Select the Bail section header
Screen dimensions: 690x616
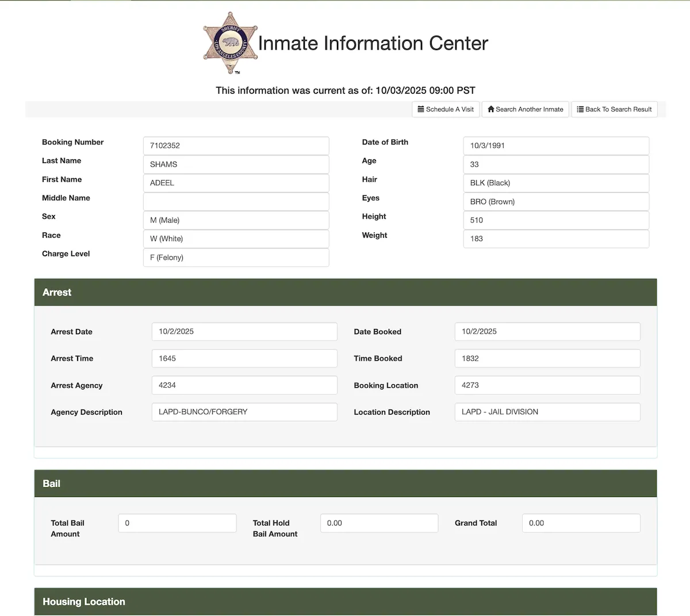(345, 484)
